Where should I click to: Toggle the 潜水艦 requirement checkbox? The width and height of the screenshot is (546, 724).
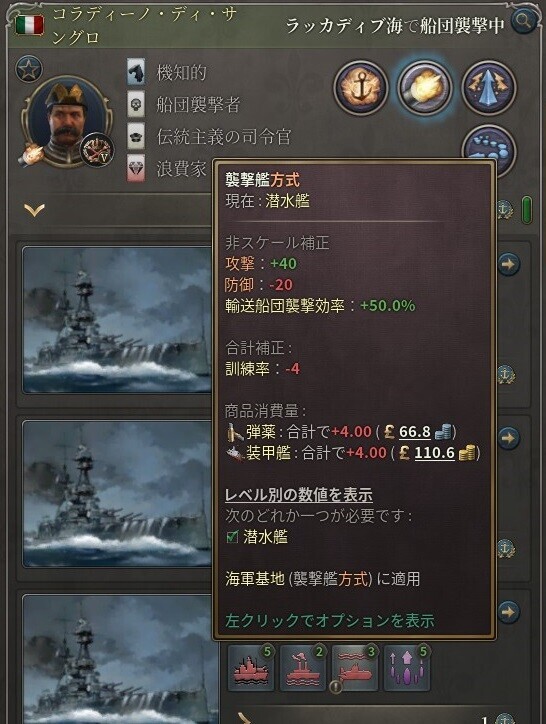click(x=232, y=537)
